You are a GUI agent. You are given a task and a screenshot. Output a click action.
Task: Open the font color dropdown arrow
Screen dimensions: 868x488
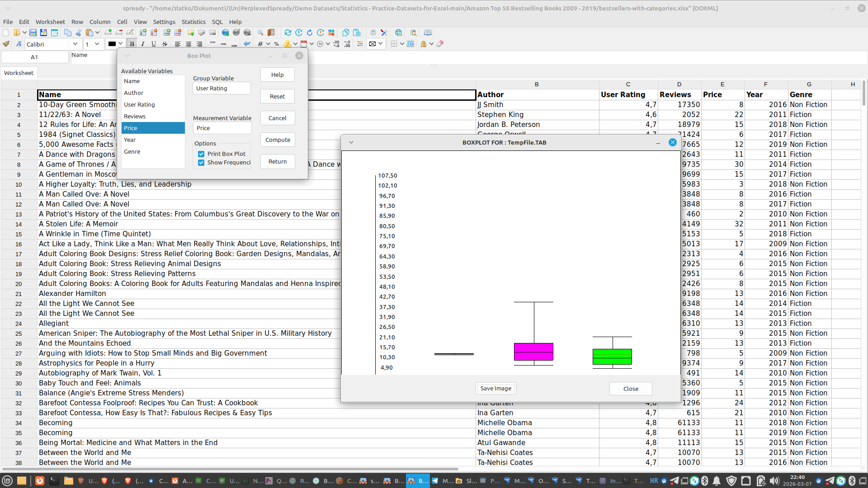click(121, 44)
